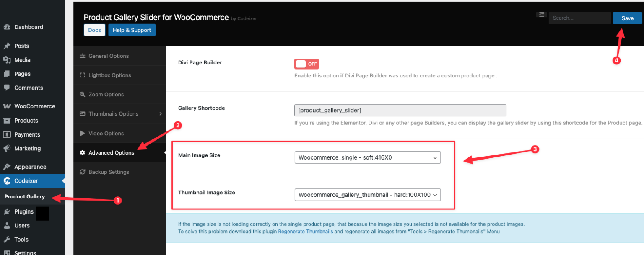Select the General Options icon in plugin sidebar
Viewport: 644px width, 255px height.
[x=82, y=56]
